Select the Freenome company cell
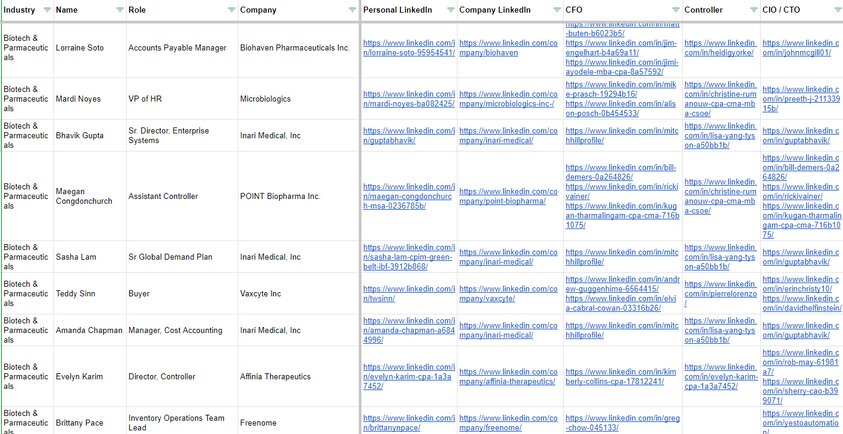 pyautogui.click(x=298, y=421)
